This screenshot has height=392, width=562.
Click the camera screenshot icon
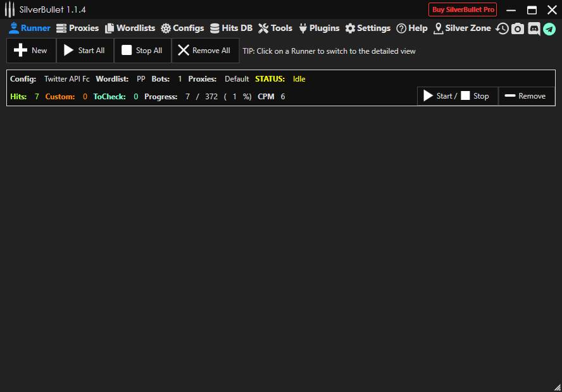pyautogui.click(x=518, y=28)
